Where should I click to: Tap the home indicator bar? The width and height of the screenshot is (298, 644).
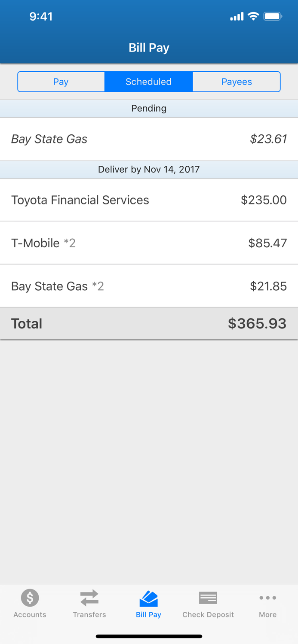click(148, 636)
